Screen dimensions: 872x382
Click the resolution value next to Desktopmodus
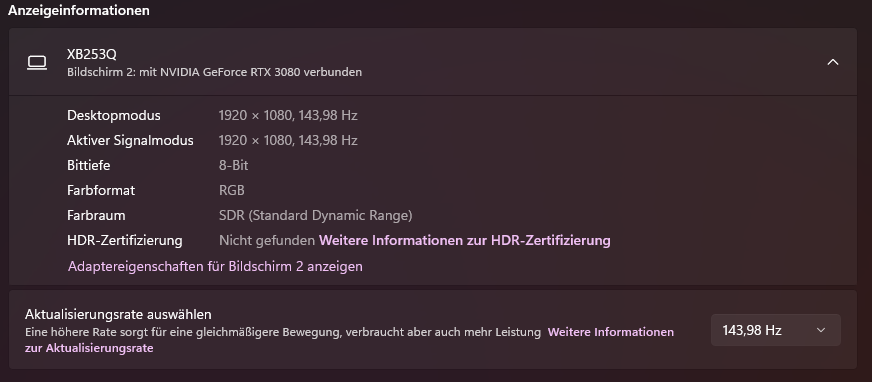(288, 116)
